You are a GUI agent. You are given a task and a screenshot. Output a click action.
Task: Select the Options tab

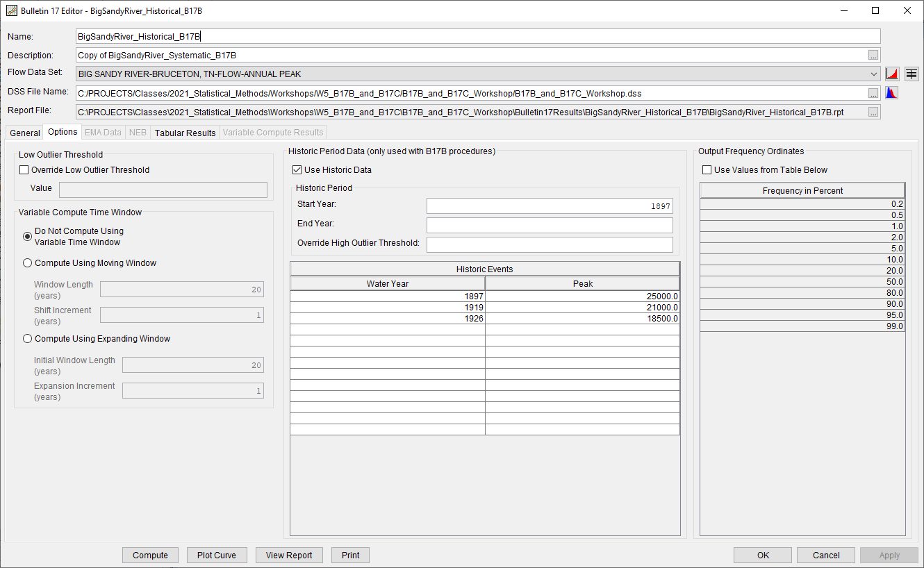(x=63, y=132)
